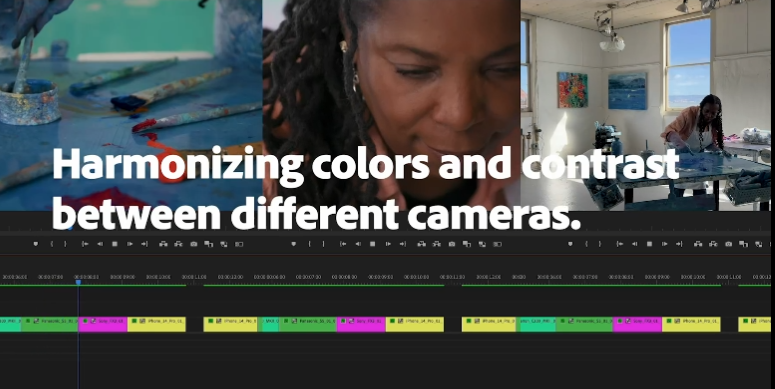This screenshot has height=389, width=775.
Task: Select the yellow iPhone clip in the left sequence
Action: coord(157,324)
